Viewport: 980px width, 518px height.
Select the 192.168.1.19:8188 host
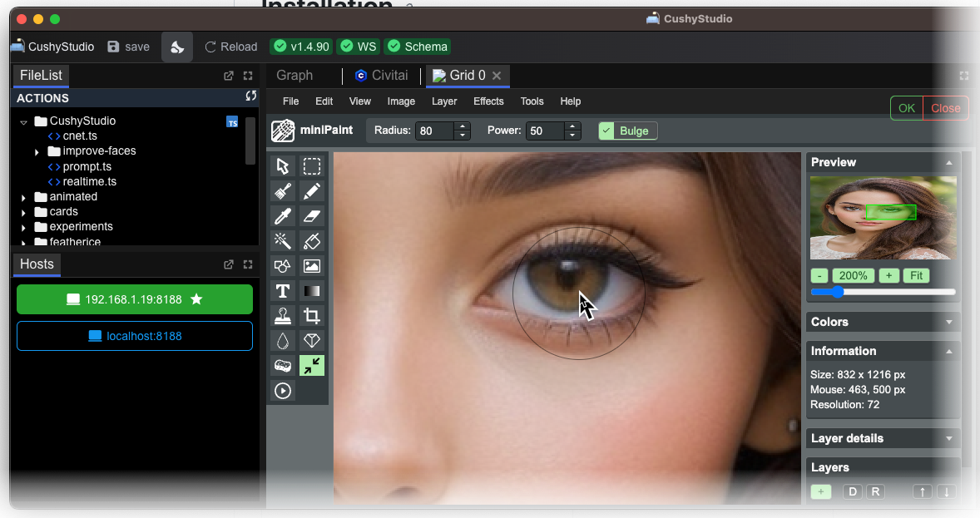click(135, 299)
